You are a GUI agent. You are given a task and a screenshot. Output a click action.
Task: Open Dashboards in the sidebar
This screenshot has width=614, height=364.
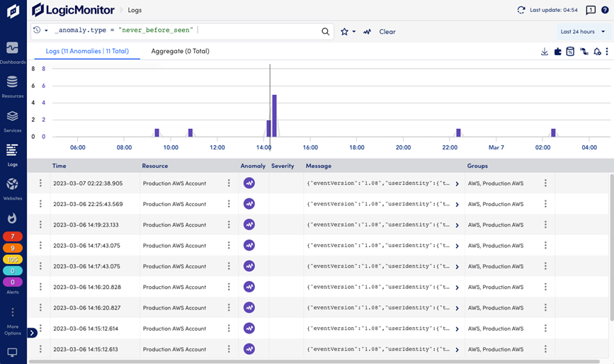[x=13, y=53]
